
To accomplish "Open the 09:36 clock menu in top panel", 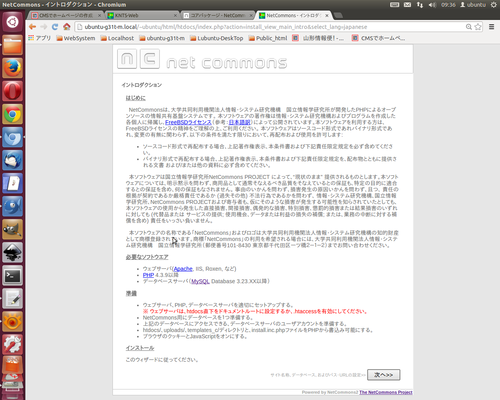I will pos(448,5).
